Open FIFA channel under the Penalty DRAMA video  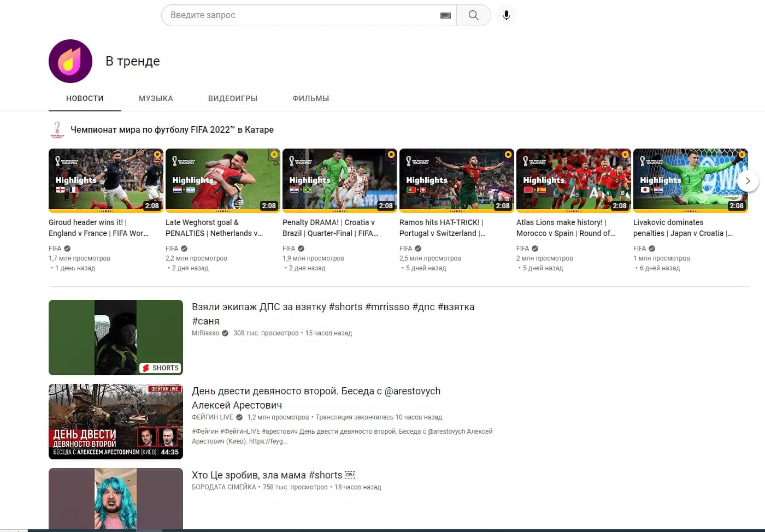289,248
